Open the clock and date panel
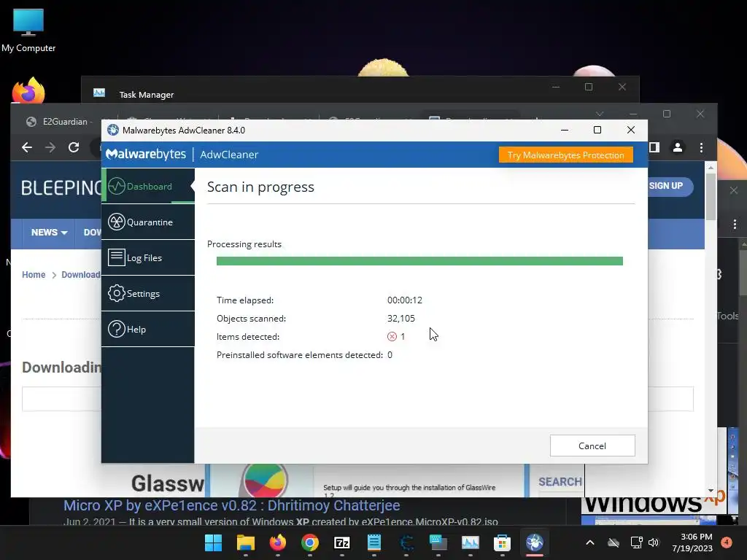 (x=692, y=542)
